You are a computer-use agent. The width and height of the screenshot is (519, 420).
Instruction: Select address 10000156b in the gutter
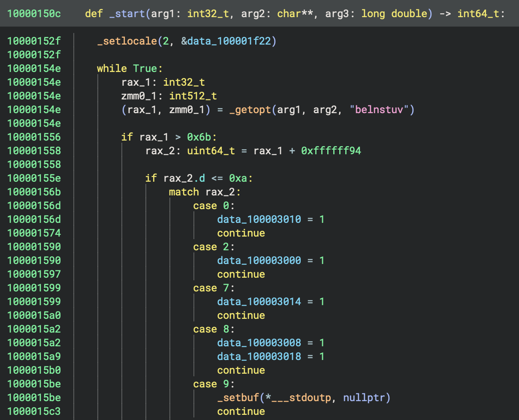[x=34, y=192]
